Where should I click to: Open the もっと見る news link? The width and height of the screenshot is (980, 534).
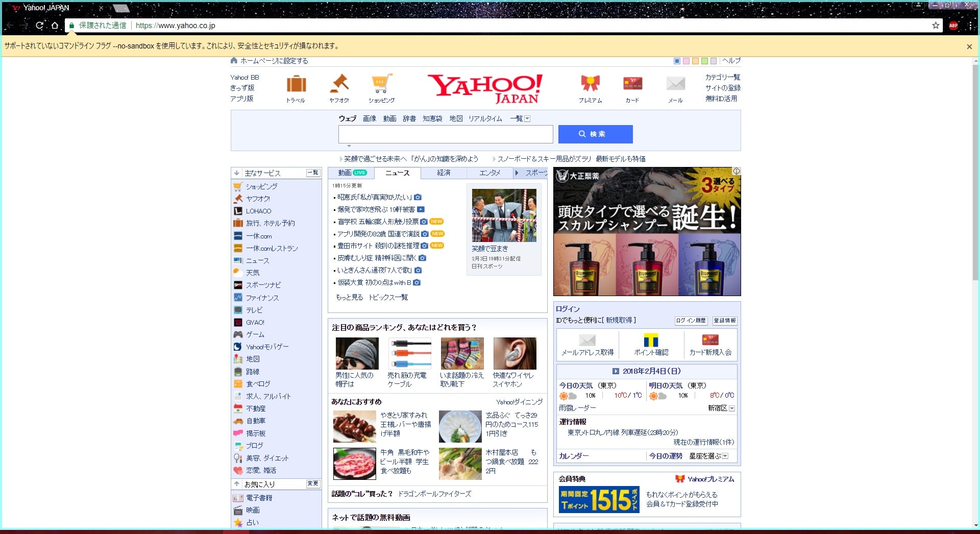pos(349,297)
